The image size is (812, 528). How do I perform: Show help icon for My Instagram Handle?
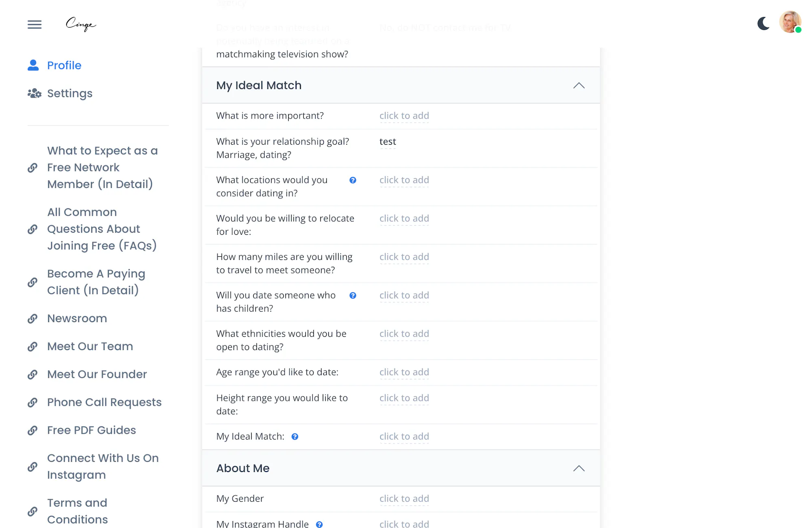point(320,524)
